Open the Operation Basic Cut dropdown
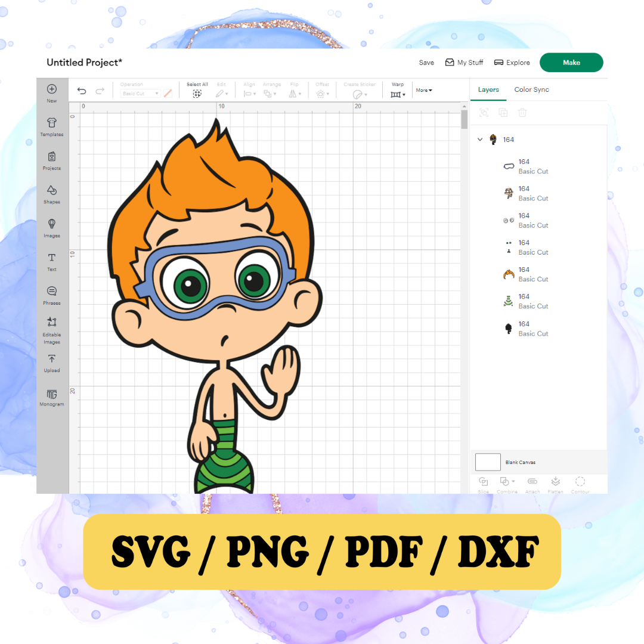 [141, 94]
